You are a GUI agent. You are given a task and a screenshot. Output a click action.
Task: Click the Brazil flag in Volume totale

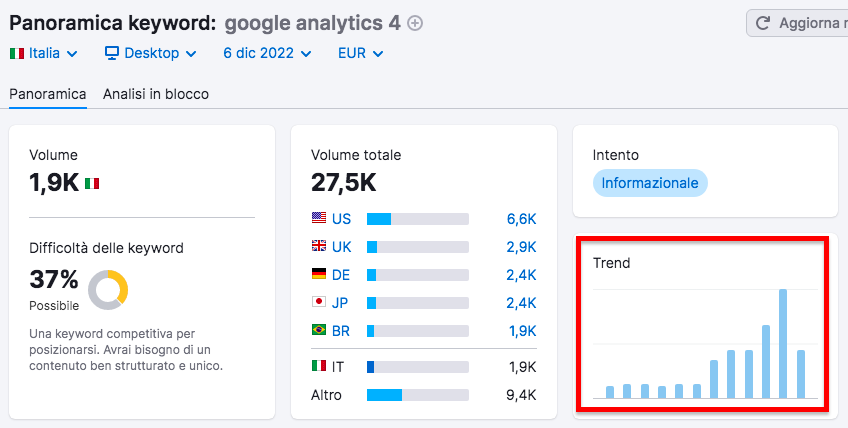click(x=319, y=330)
